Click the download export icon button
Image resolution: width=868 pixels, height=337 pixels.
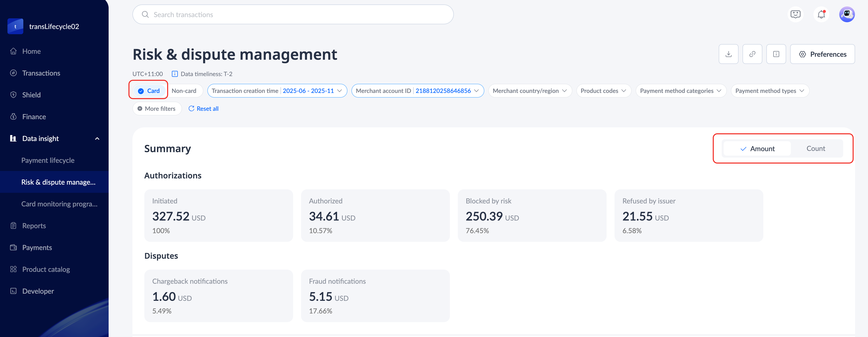pyautogui.click(x=728, y=54)
